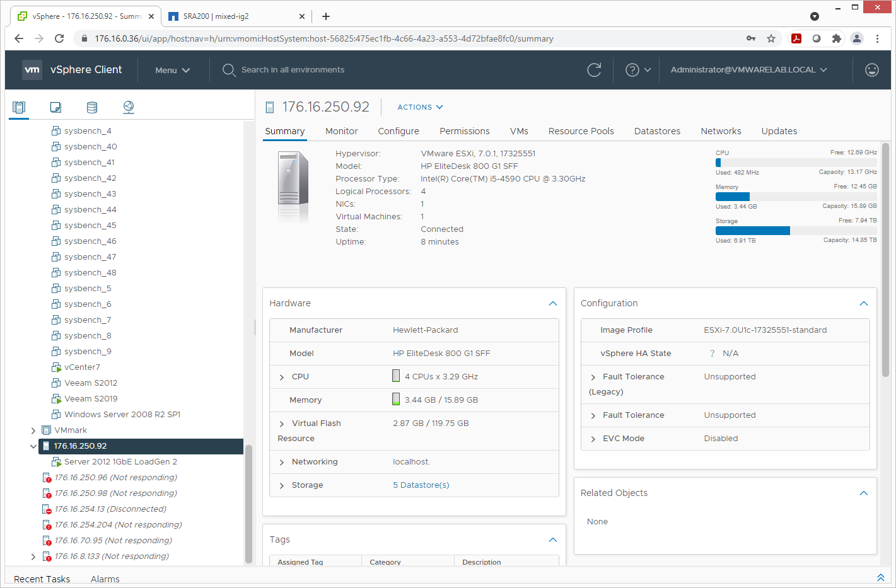Viewport: 896px width, 588px height.
Task: Expand the EVC Mode row
Action: (x=593, y=439)
